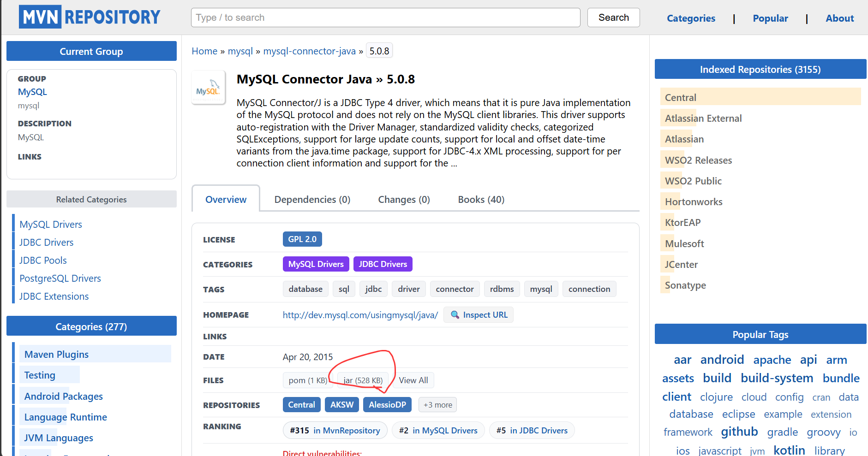Go to Home breadcrumb

(204, 51)
